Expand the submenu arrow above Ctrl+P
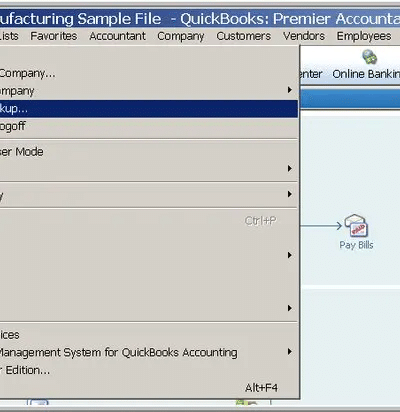This screenshot has height=412, width=400. click(x=290, y=194)
